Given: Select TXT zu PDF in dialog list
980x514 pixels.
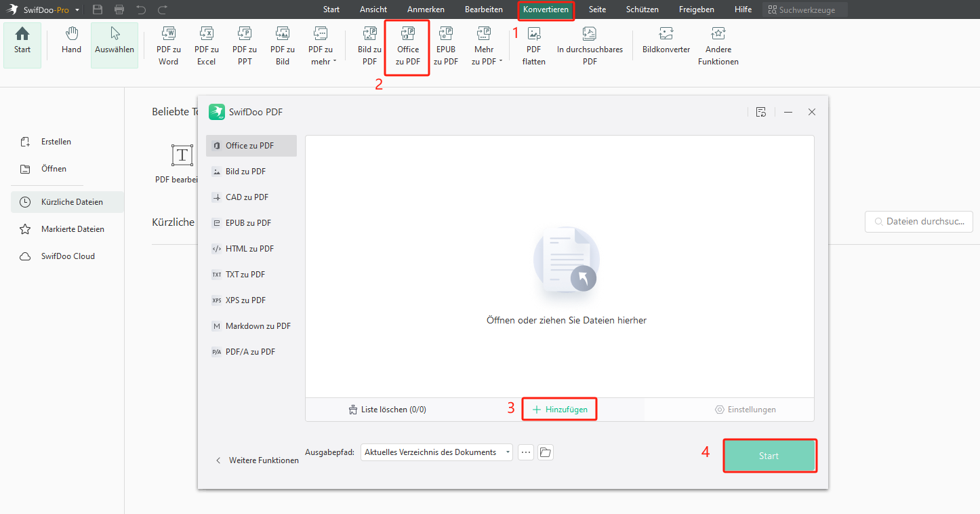Looking at the screenshot, I should (251, 275).
